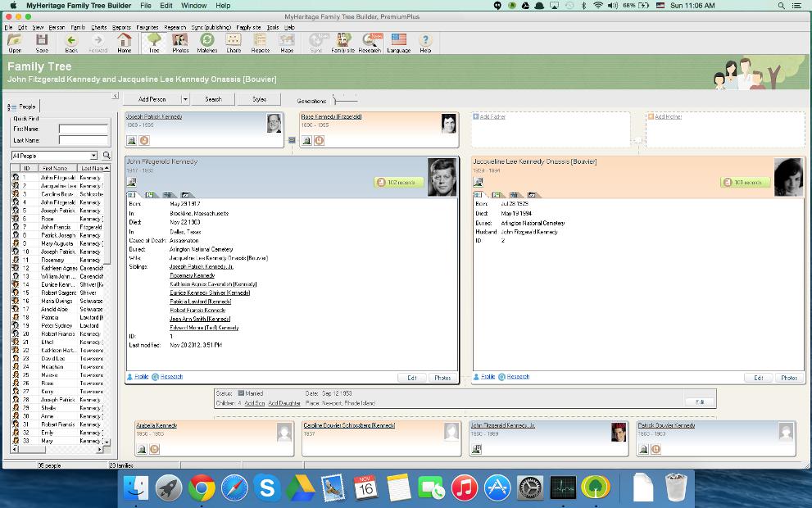The image size is (812, 508).
Task: Click the Search button beside Add Person
Action: (213, 99)
